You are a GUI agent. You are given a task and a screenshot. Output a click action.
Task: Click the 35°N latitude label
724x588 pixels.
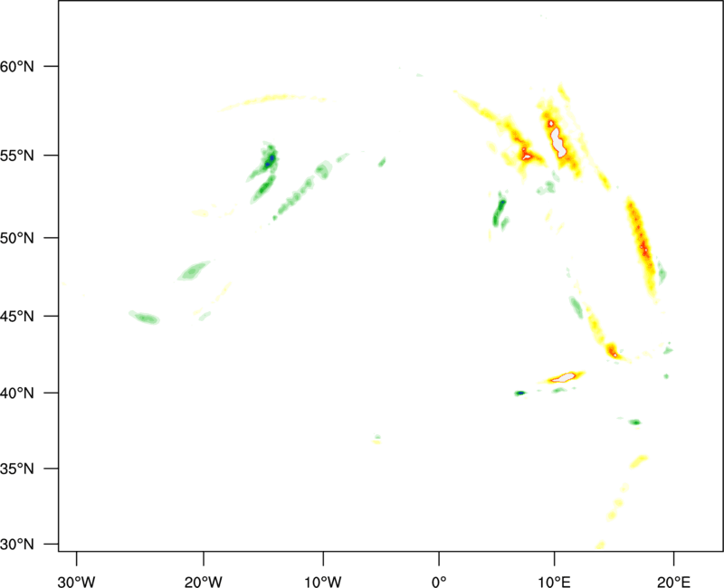coord(17,469)
